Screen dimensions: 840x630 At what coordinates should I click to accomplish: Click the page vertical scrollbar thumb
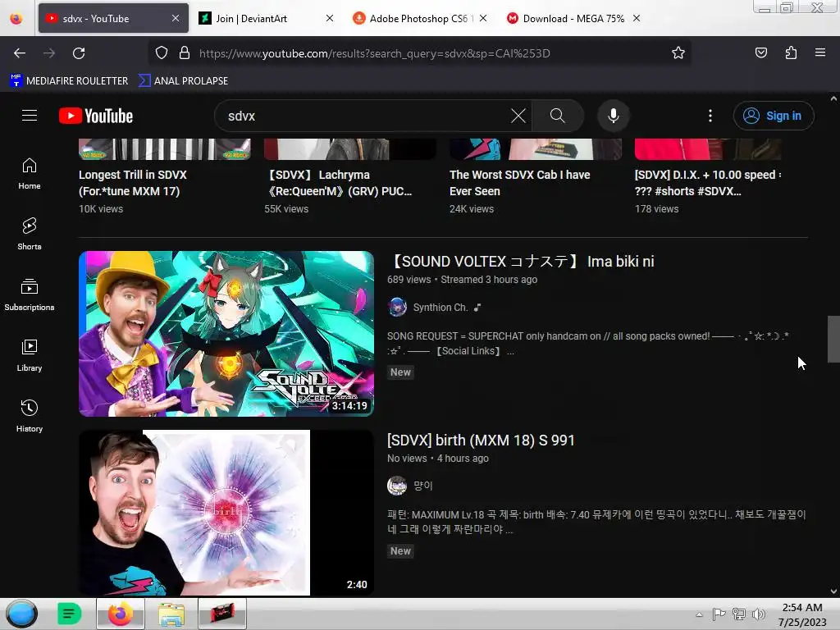pos(833,339)
